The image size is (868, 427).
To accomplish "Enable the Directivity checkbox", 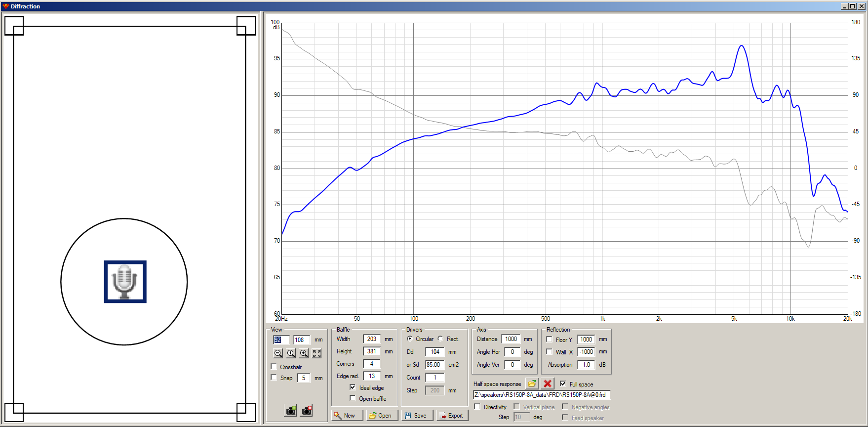I will pyautogui.click(x=477, y=407).
